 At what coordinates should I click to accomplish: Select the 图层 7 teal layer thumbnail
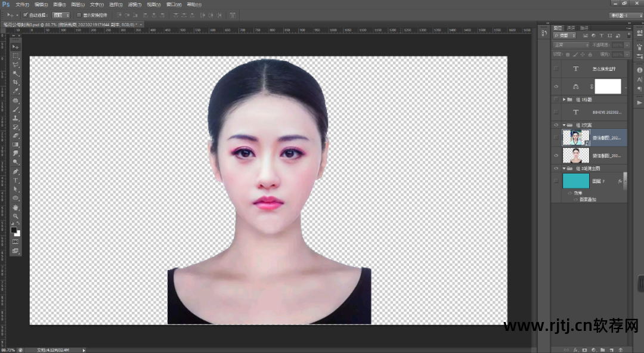[x=575, y=181]
